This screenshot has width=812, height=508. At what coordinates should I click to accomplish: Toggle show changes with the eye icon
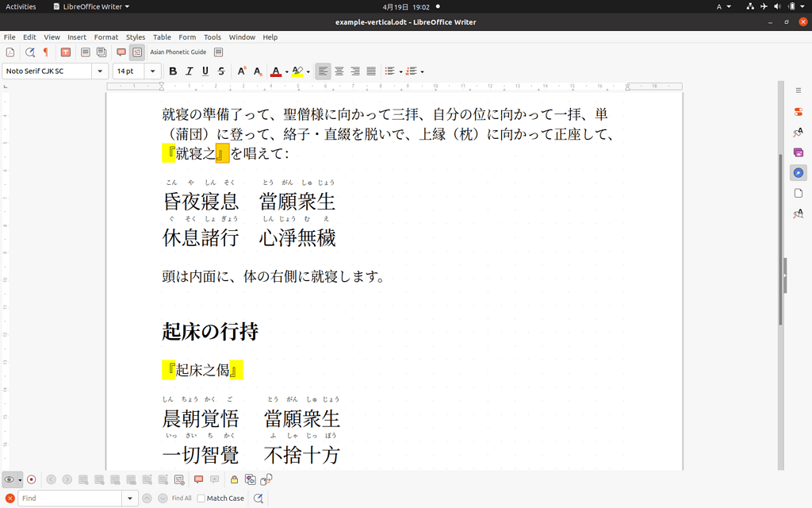[x=9, y=479]
